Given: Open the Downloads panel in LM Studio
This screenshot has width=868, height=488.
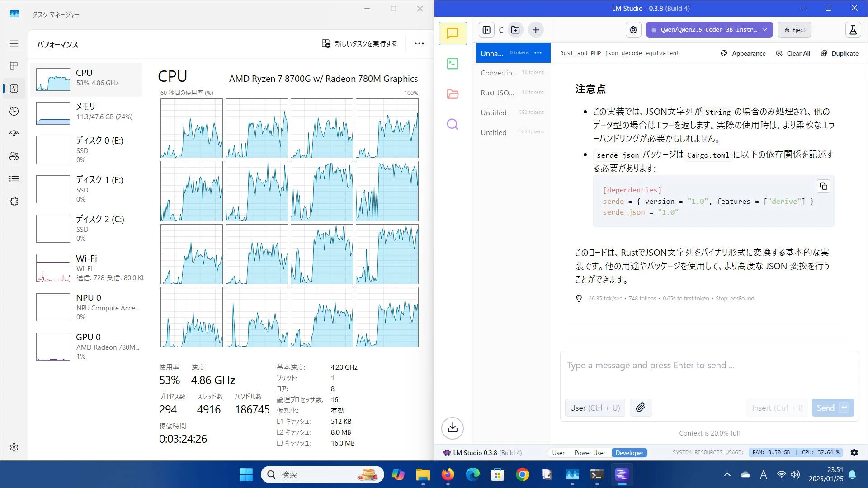Looking at the screenshot, I should coord(453,428).
